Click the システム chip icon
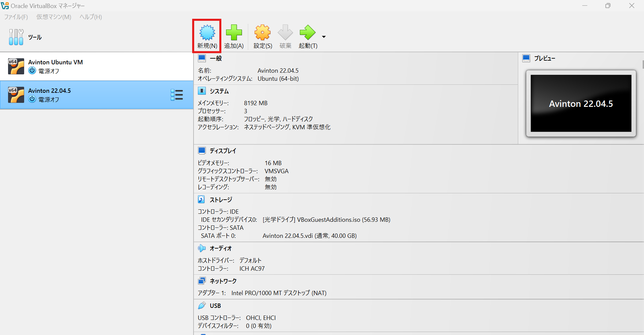644x335 pixels. click(x=202, y=91)
